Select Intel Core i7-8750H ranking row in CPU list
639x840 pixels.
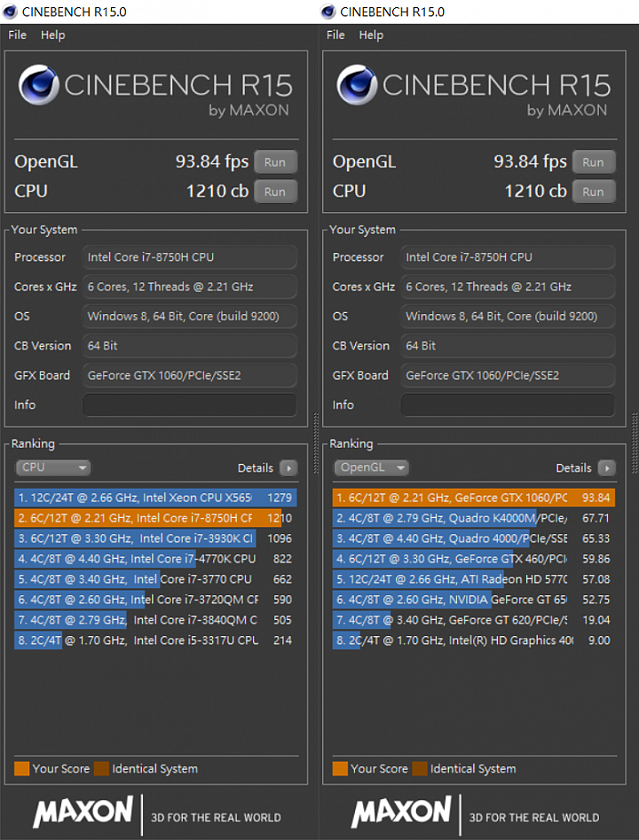(x=155, y=518)
